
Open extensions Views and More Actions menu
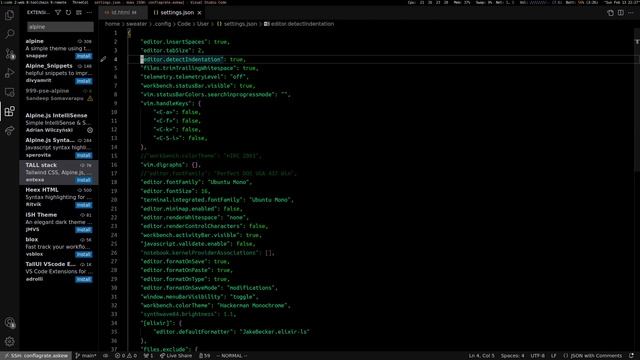[x=89, y=13]
